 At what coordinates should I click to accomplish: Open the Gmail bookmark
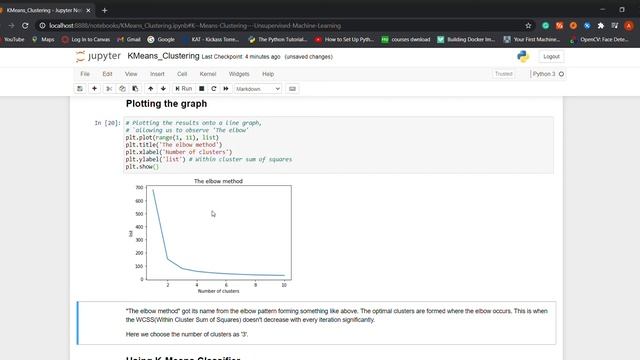(129, 40)
